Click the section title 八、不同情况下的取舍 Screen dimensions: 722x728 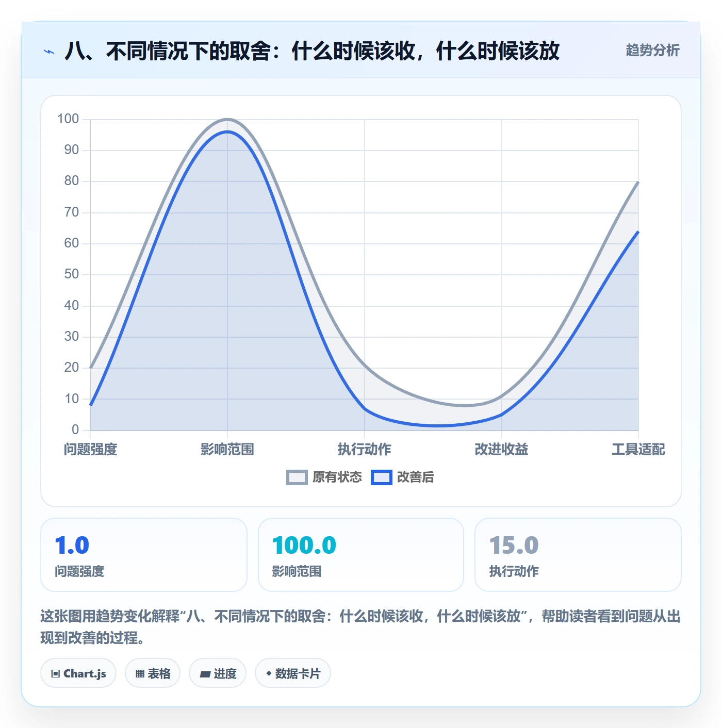(312, 51)
